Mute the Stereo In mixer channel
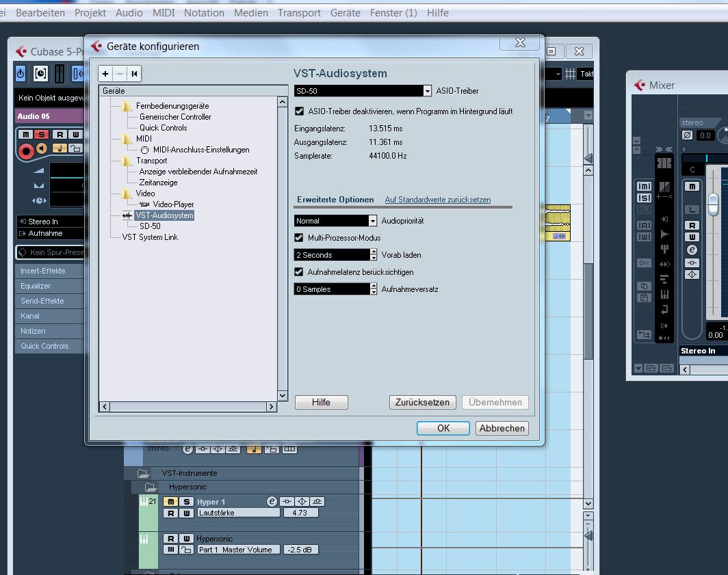This screenshot has width=728, height=575. [692, 187]
